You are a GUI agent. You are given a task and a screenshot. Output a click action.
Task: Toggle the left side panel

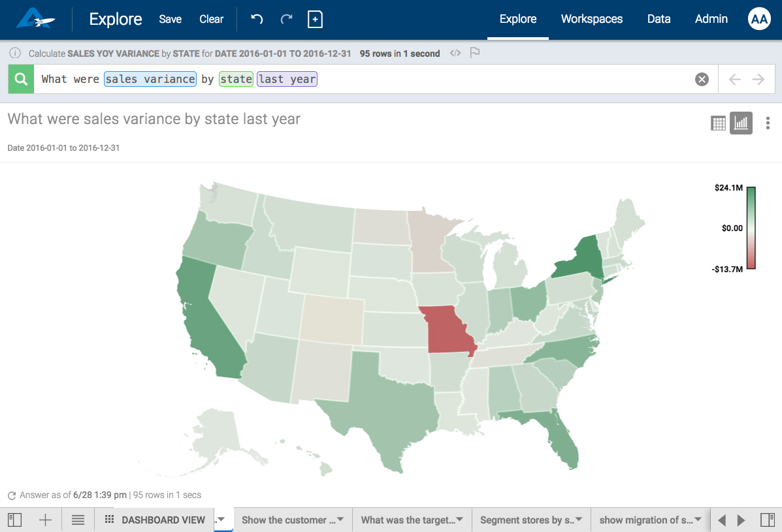[x=14, y=520]
